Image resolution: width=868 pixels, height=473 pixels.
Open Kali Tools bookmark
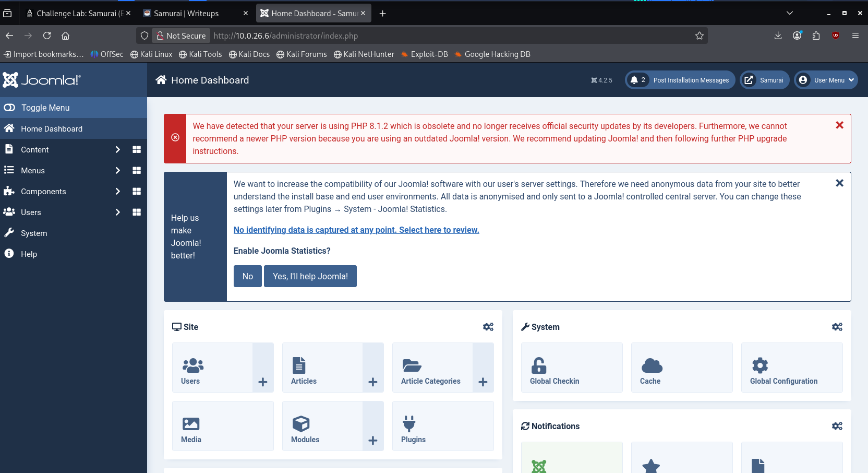point(200,54)
